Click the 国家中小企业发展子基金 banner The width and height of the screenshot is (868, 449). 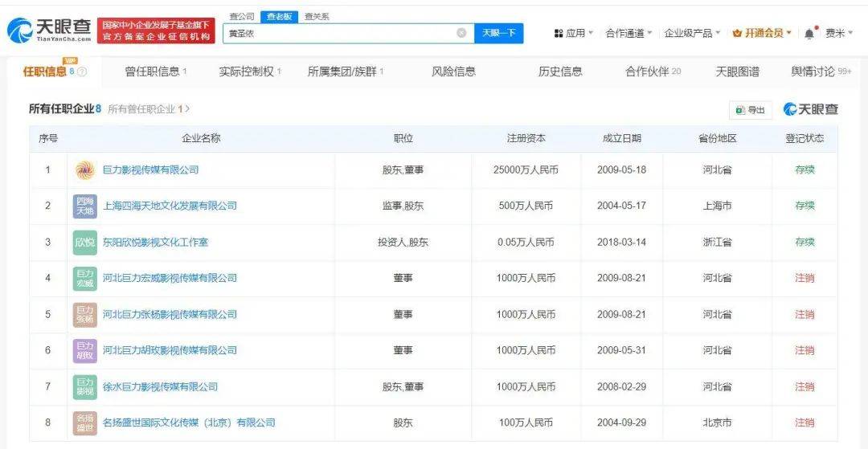[x=157, y=31]
